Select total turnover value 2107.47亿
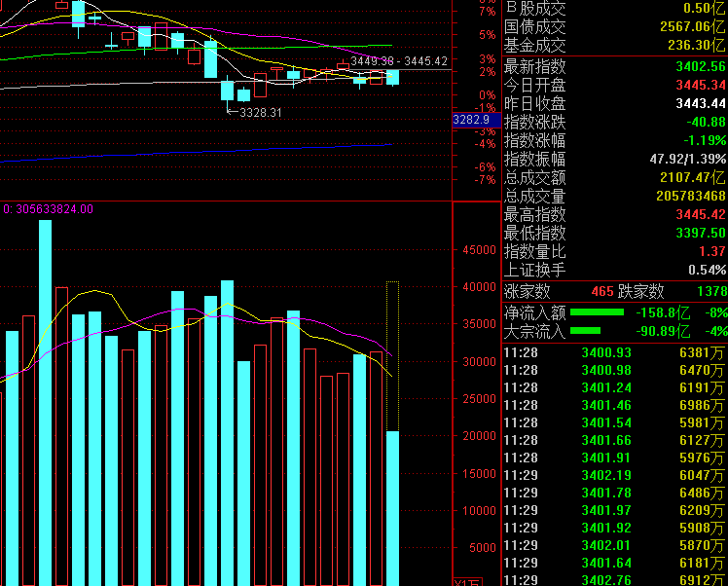 692,177
